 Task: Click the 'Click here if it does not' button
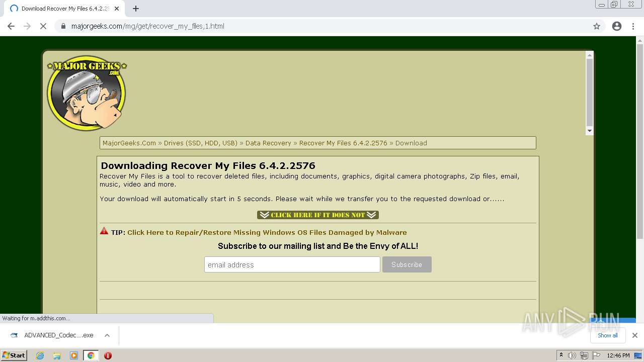(x=318, y=215)
